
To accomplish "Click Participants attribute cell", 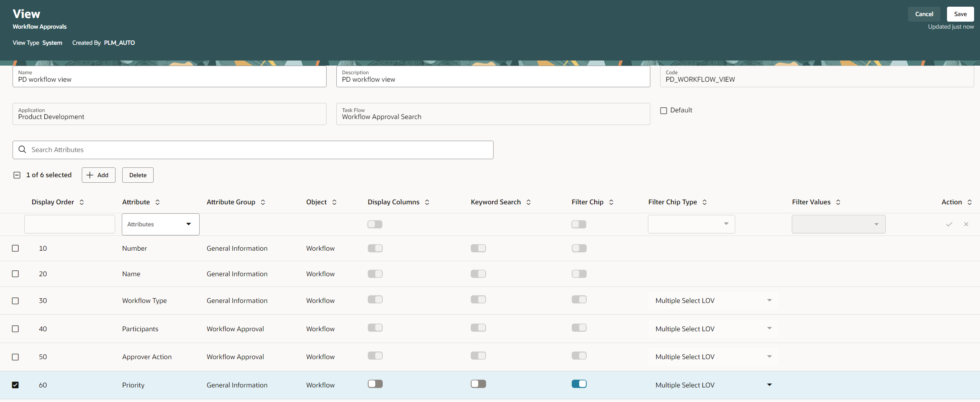I will pyautogui.click(x=140, y=329).
